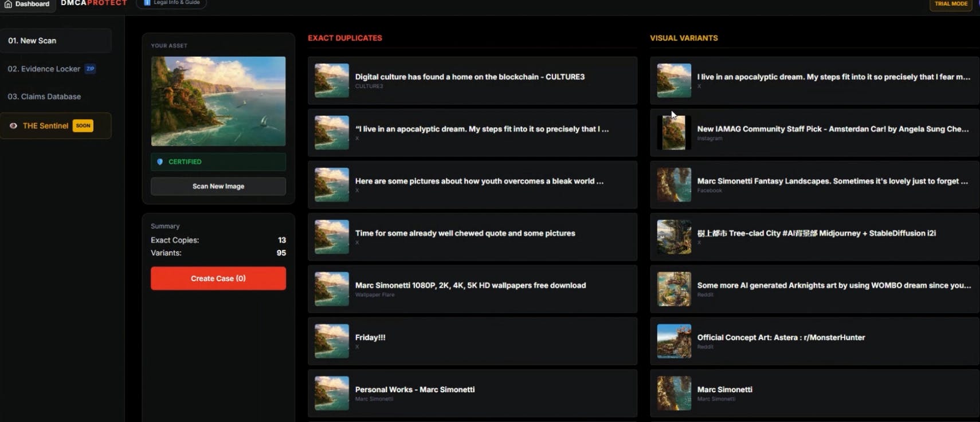Open thumbnail of apocalyptic dream result in Visual Variants
The image size is (980, 422).
coord(674,80)
